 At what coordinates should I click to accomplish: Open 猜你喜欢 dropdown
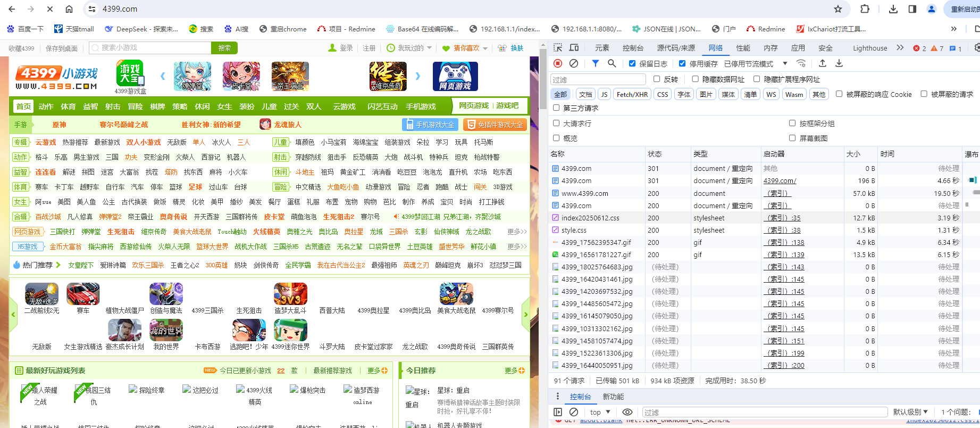pyautogui.click(x=465, y=48)
